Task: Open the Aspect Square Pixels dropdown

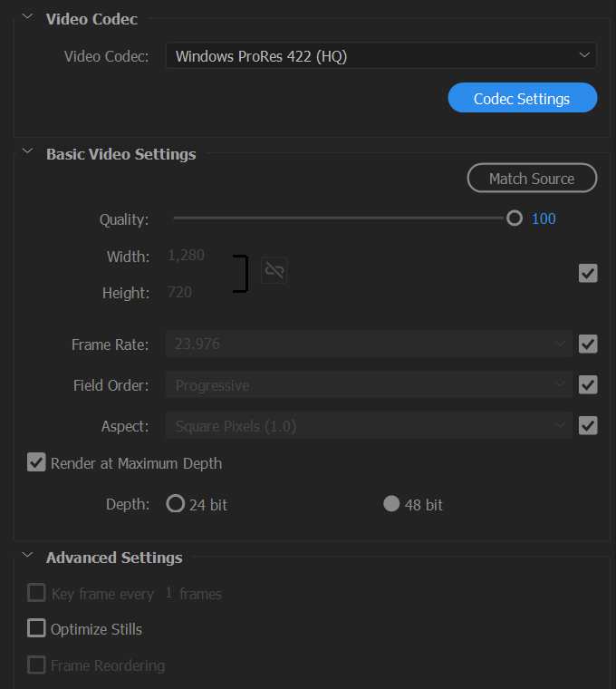Action: coord(370,425)
